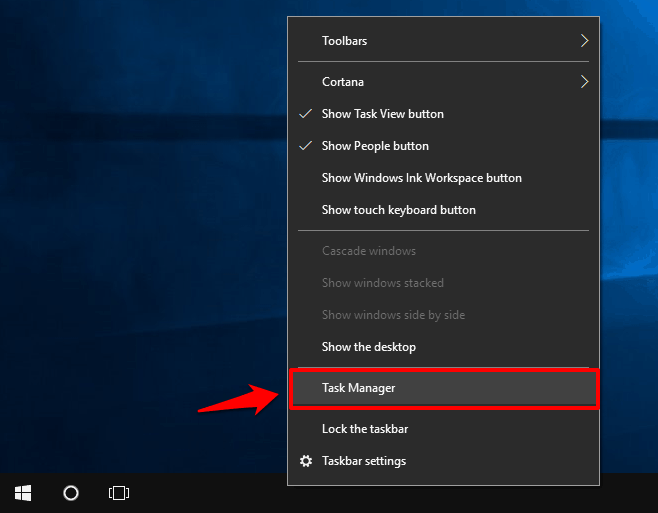
Task: Expand the Toolbars submenu arrow
Action: click(x=584, y=41)
